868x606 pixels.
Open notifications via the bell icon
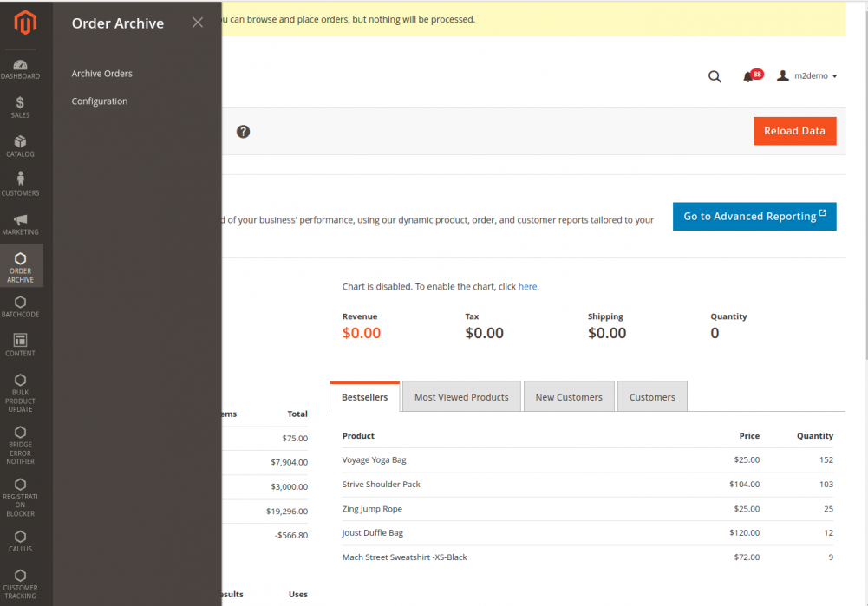(748, 76)
